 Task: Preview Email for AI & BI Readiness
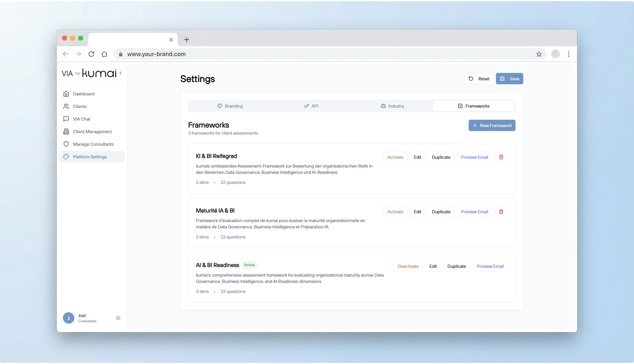point(490,266)
